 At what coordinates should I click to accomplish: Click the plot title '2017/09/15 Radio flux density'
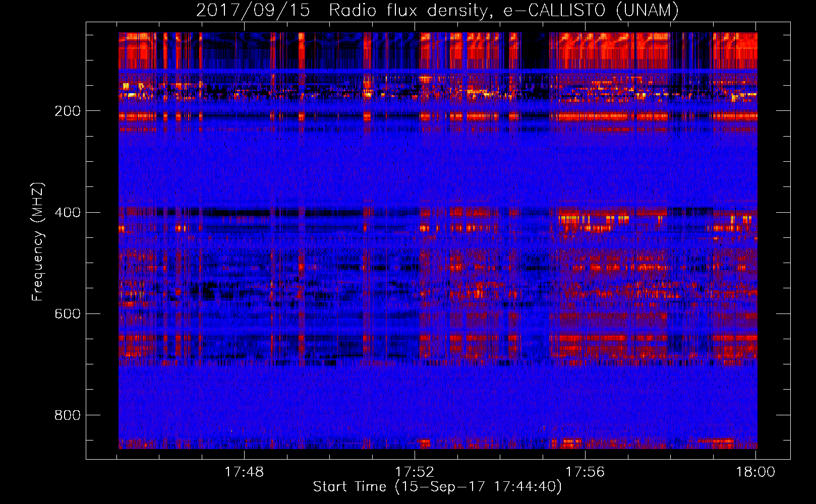point(437,11)
